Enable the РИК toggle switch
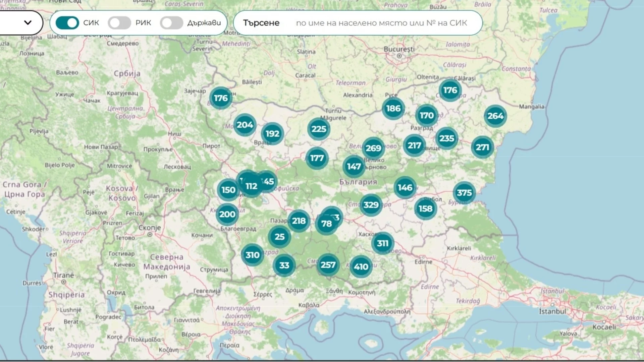Viewport: 644px width, 362px height. (x=119, y=23)
